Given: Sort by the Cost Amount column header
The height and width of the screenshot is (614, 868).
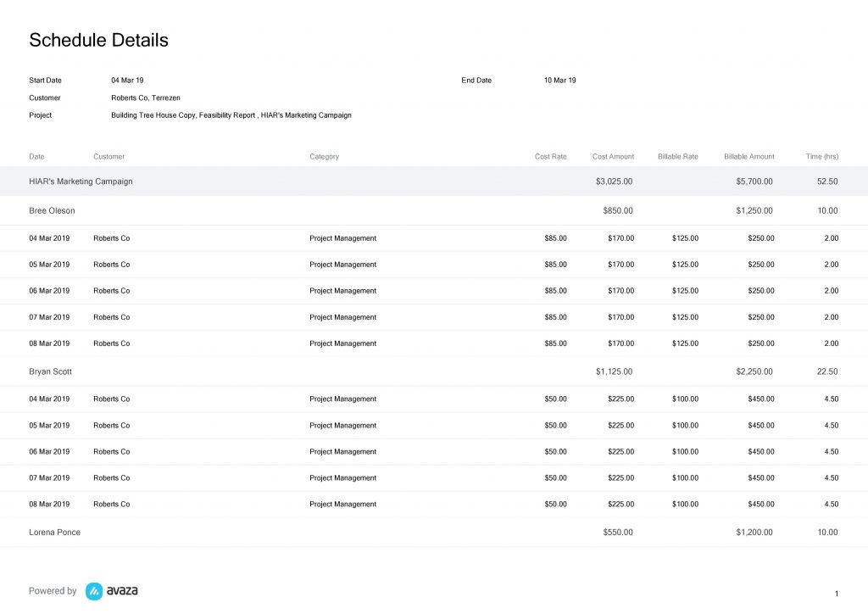Looking at the screenshot, I should (613, 156).
